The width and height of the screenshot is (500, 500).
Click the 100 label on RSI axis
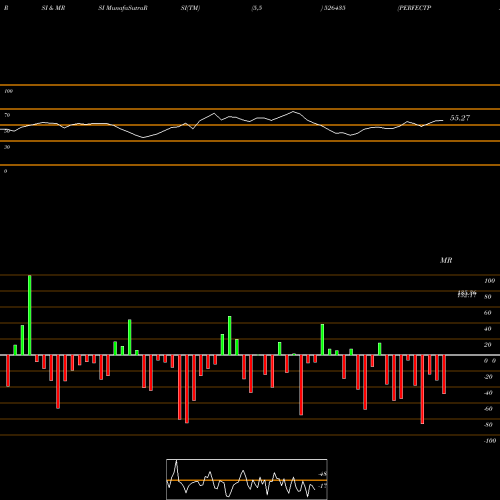click(x=9, y=91)
